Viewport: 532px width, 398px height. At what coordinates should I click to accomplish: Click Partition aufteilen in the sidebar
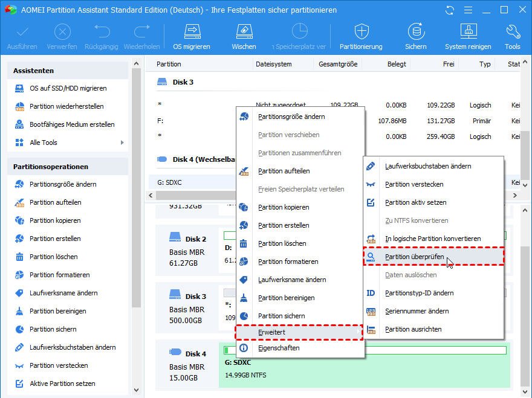tap(55, 202)
